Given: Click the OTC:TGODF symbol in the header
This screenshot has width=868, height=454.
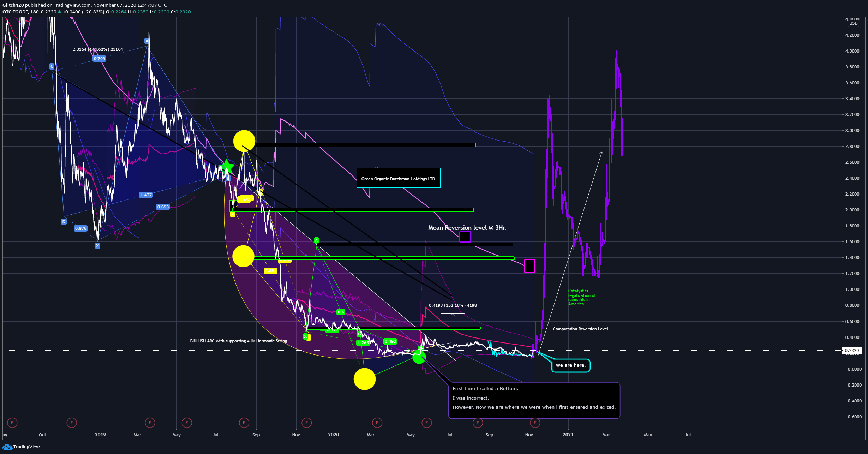Looking at the screenshot, I should click(x=16, y=12).
